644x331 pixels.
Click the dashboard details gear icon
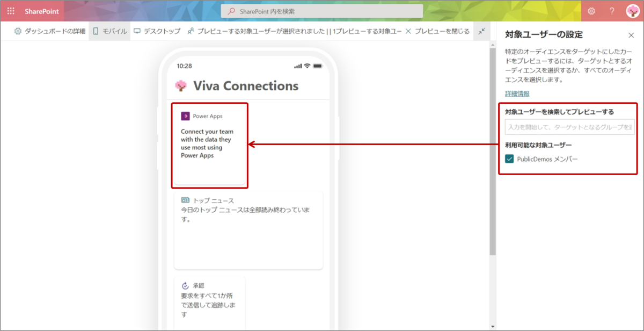click(x=18, y=31)
